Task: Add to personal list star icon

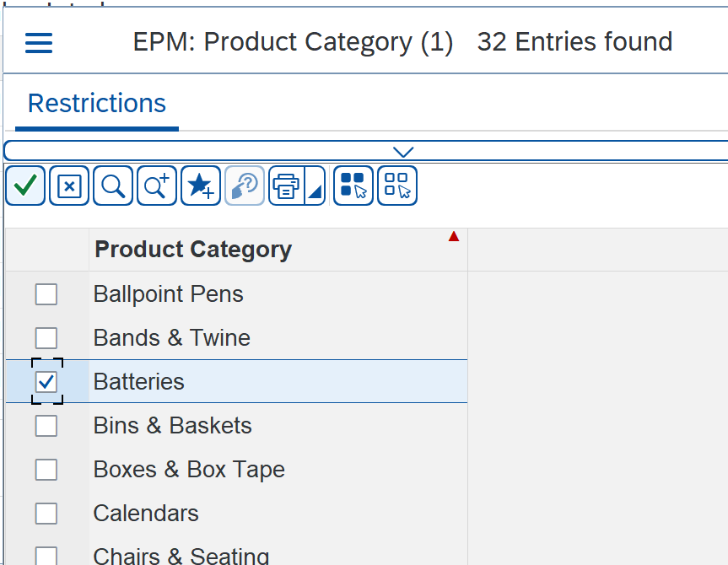Action: click(201, 186)
